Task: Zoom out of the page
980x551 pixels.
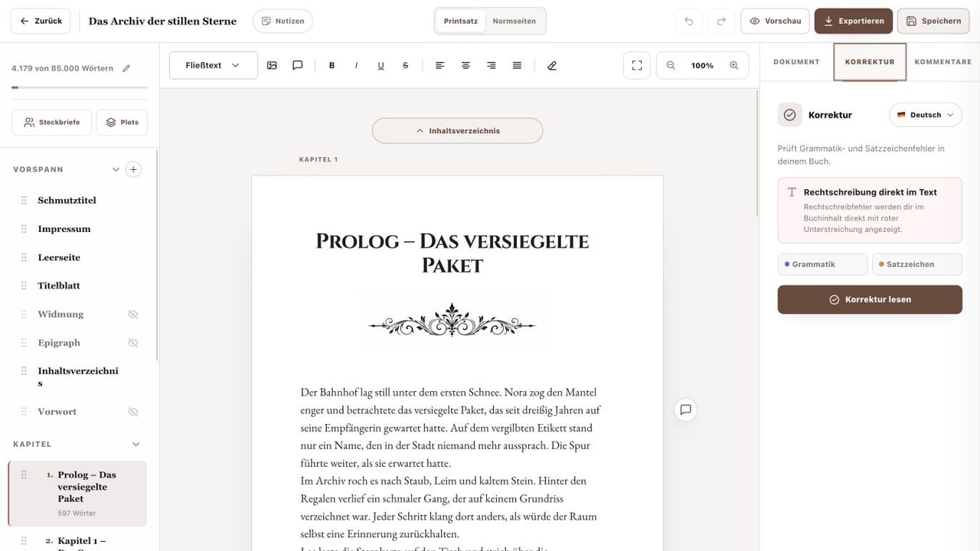Action: 671,66
